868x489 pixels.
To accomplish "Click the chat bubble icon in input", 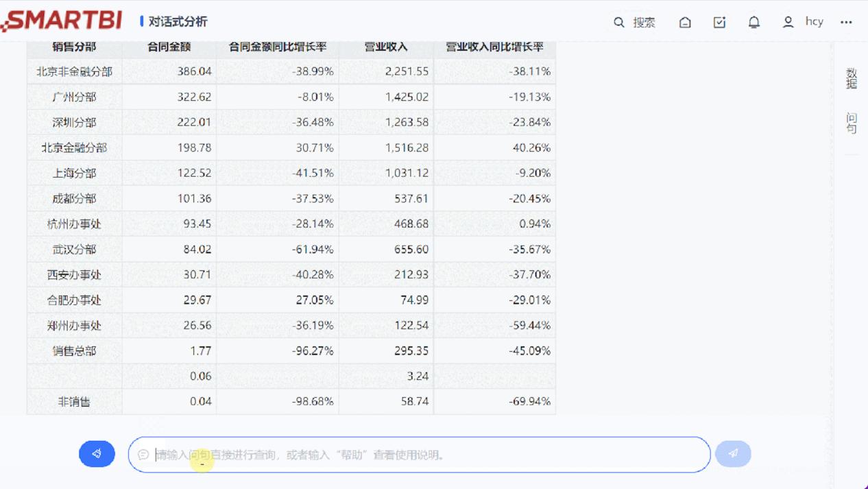I will coord(143,454).
